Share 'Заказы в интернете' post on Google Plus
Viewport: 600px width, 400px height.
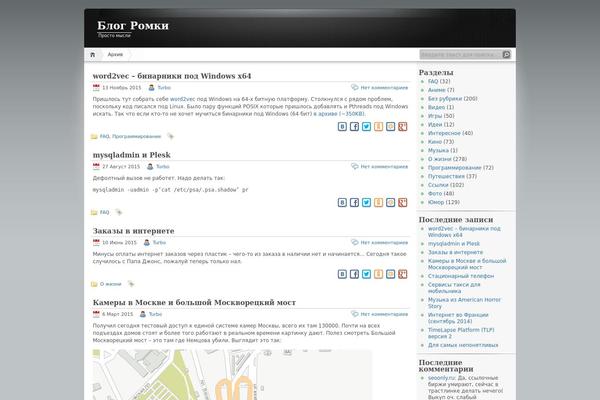click(403, 274)
